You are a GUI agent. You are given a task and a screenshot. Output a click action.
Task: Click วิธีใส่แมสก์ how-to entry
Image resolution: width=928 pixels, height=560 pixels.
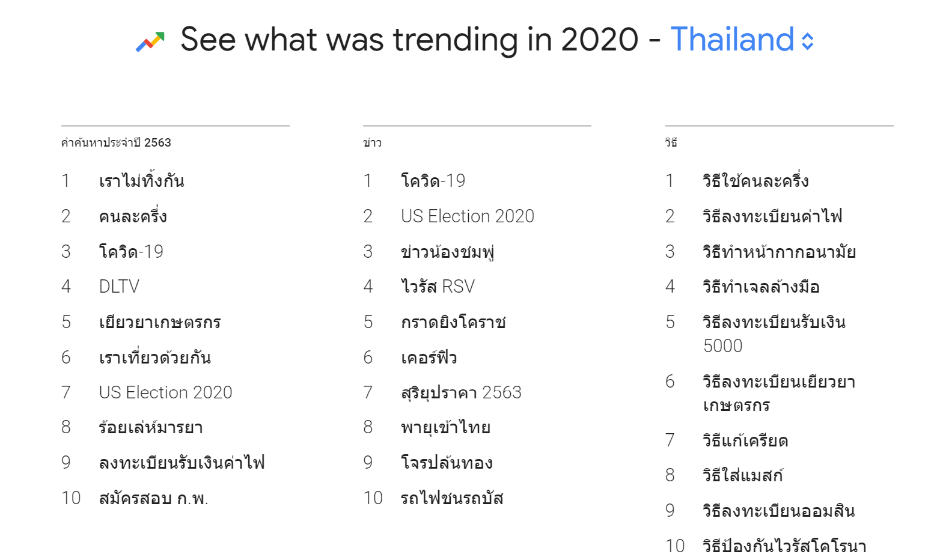743,475
